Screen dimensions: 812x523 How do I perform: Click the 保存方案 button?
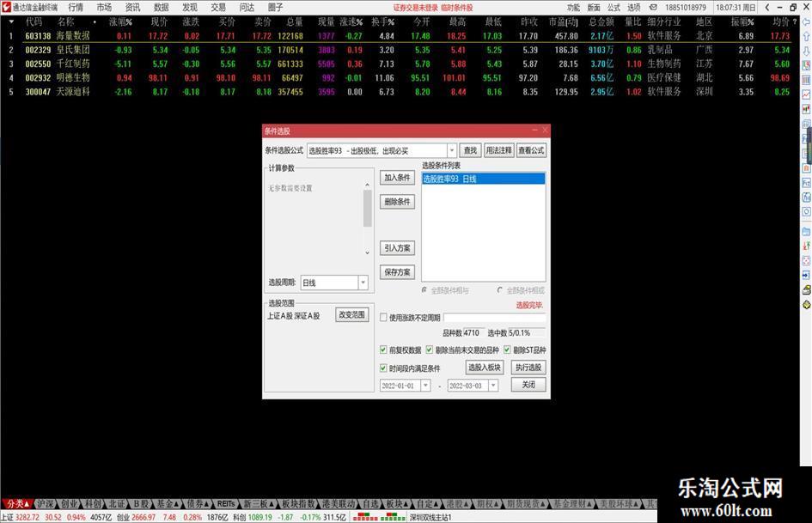pyautogui.click(x=397, y=272)
